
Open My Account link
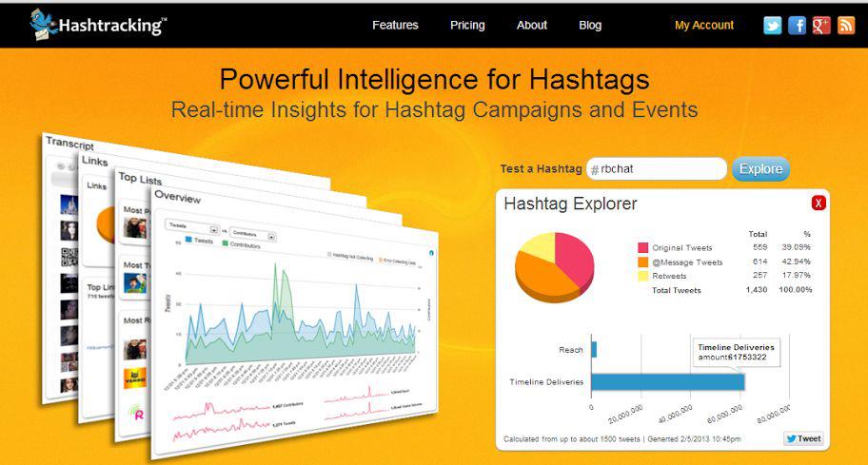(704, 25)
